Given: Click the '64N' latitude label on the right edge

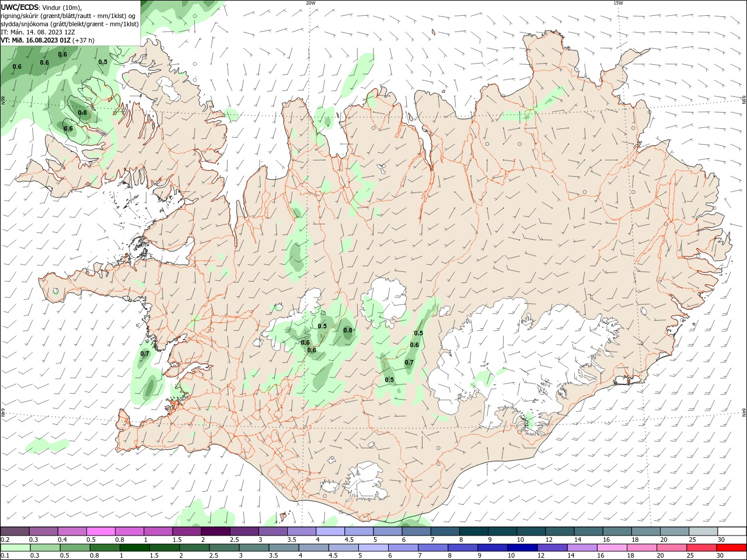Looking at the screenshot, I should (744, 413).
